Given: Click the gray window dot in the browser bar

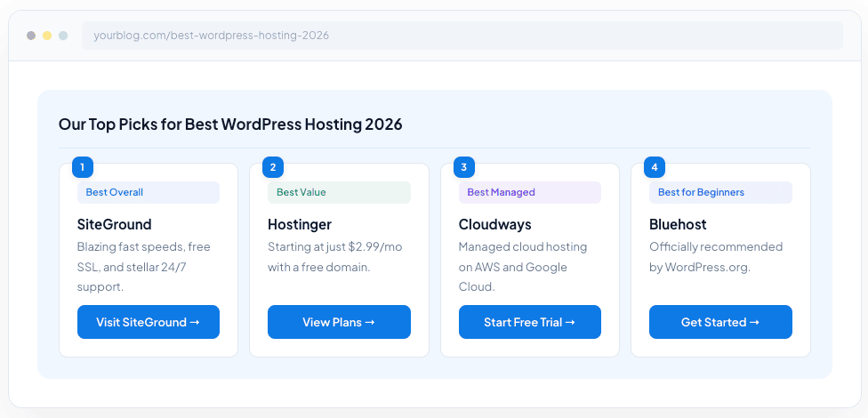Looking at the screenshot, I should [31, 36].
